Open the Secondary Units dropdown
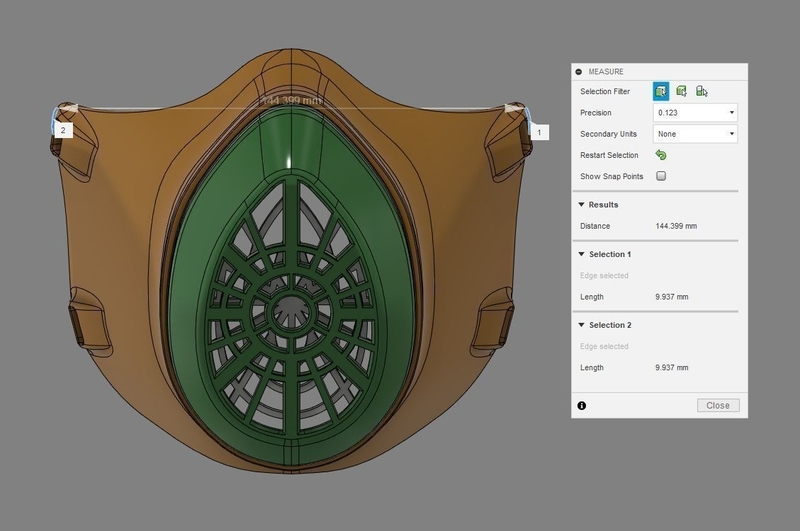 695,134
